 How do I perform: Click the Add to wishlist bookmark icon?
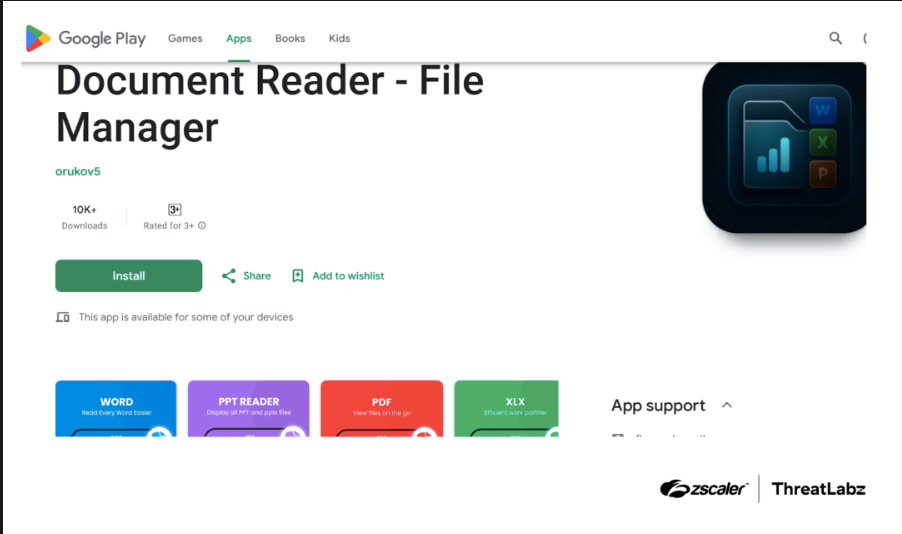(297, 276)
